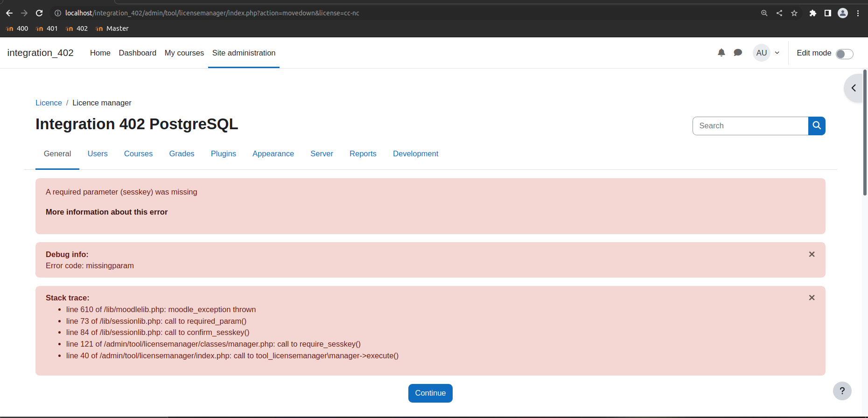Open notifications bell icon
The width and height of the screenshot is (868, 418).
coord(721,53)
